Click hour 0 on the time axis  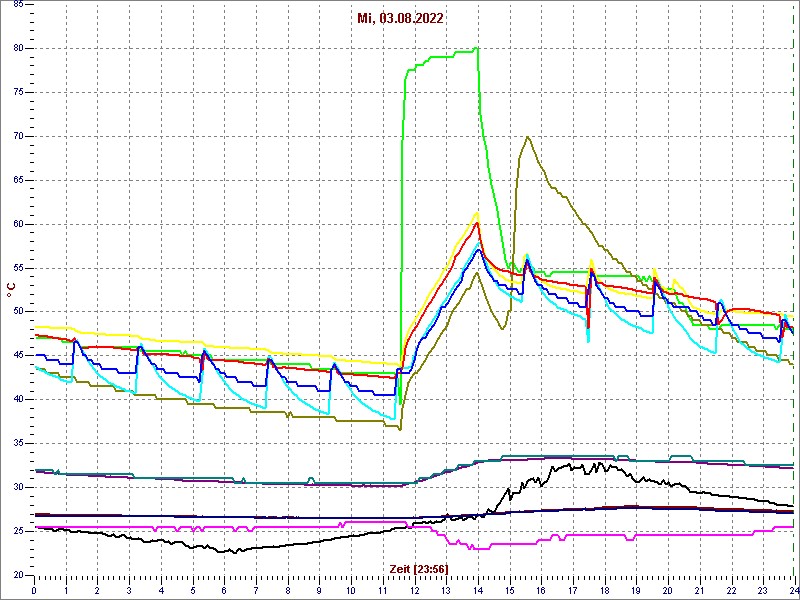(34, 591)
